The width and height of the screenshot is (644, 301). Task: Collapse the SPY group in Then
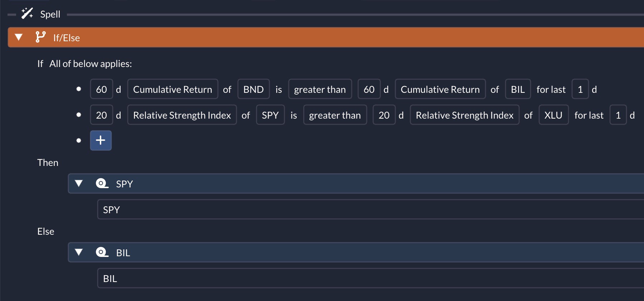(79, 183)
